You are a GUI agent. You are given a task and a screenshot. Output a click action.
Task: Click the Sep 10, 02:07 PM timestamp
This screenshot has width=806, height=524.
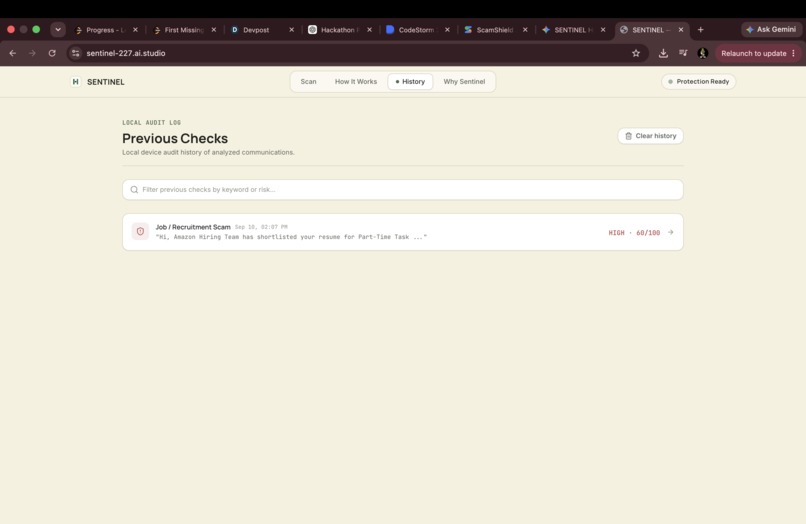pyautogui.click(x=261, y=227)
